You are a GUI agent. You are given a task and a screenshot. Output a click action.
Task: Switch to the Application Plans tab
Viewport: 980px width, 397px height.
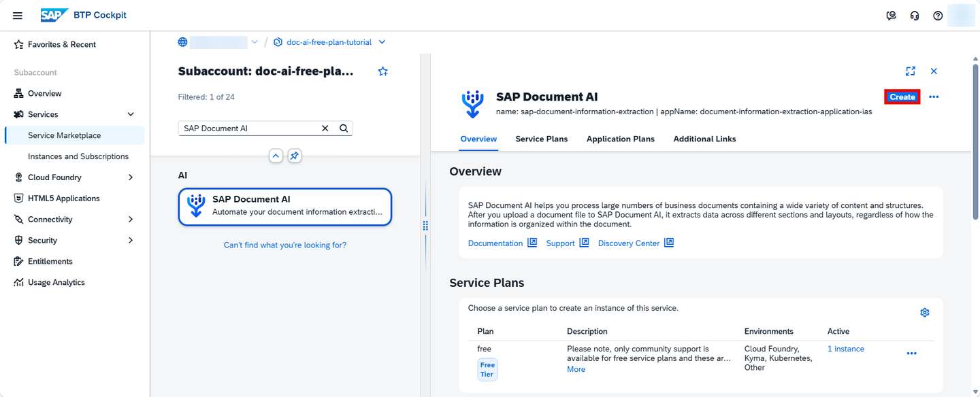(x=621, y=139)
